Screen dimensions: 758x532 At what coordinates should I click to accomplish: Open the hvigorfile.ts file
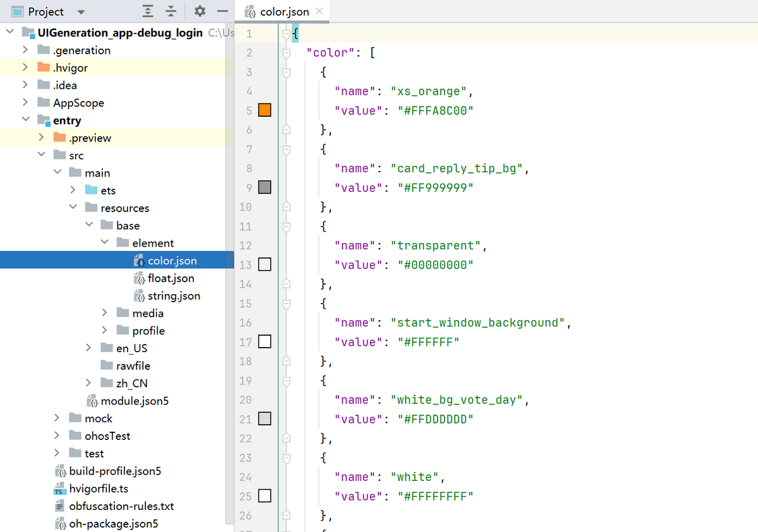[x=99, y=488]
